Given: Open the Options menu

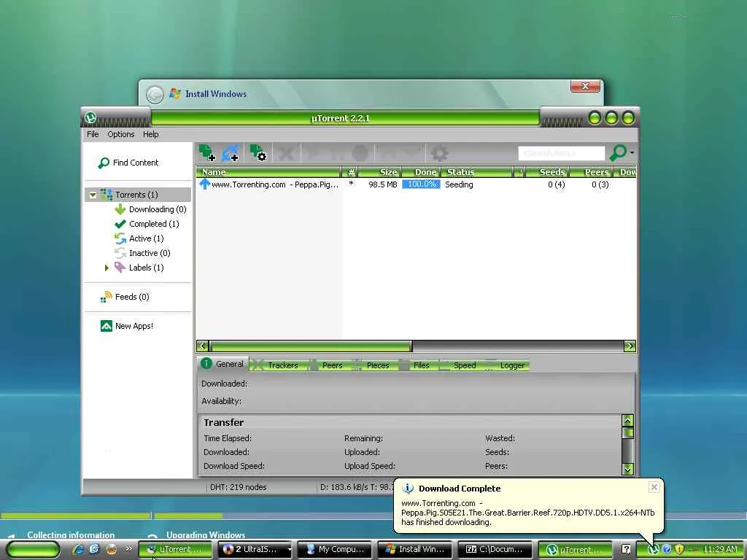Looking at the screenshot, I should [120, 134].
